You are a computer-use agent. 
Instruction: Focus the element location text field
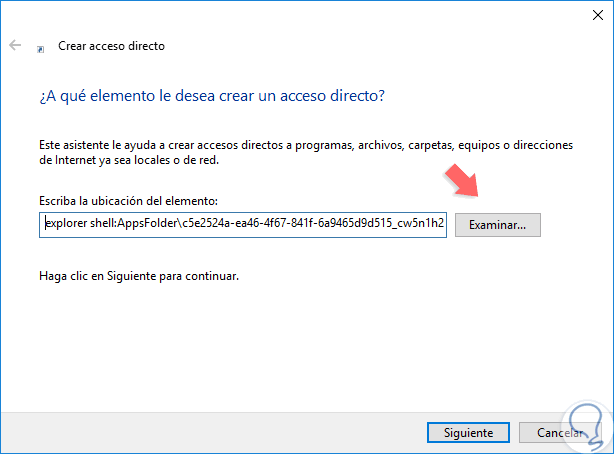[x=245, y=225]
